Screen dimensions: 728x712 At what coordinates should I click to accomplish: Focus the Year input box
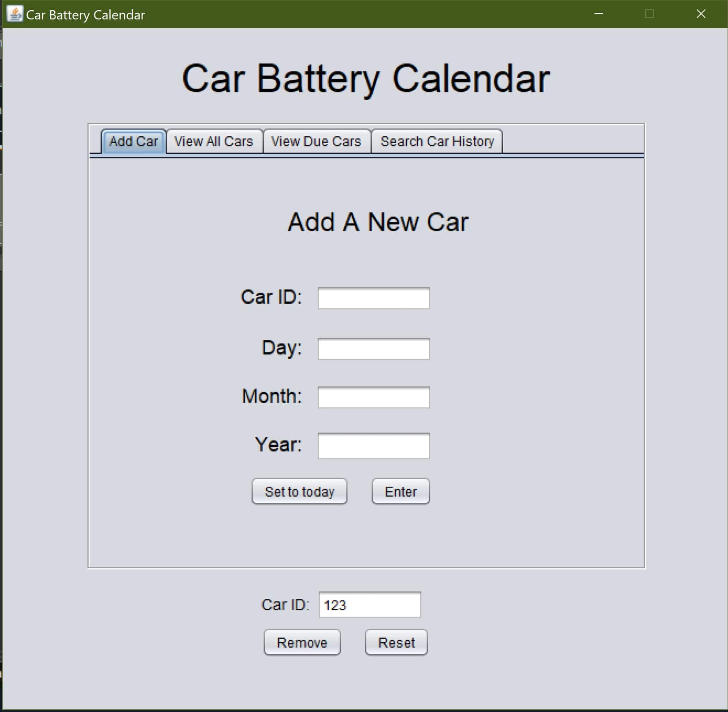click(x=374, y=446)
